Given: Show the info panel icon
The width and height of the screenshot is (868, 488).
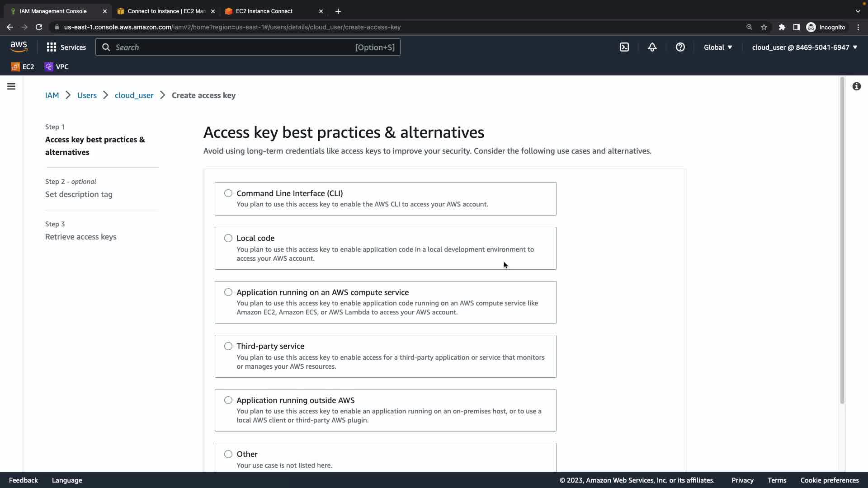Looking at the screenshot, I should tap(856, 86).
